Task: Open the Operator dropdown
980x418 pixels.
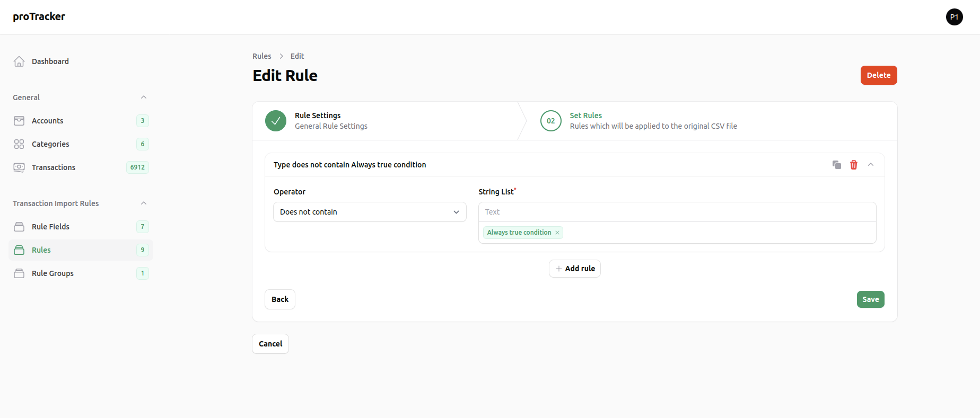Action: click(x=370, y=212)
